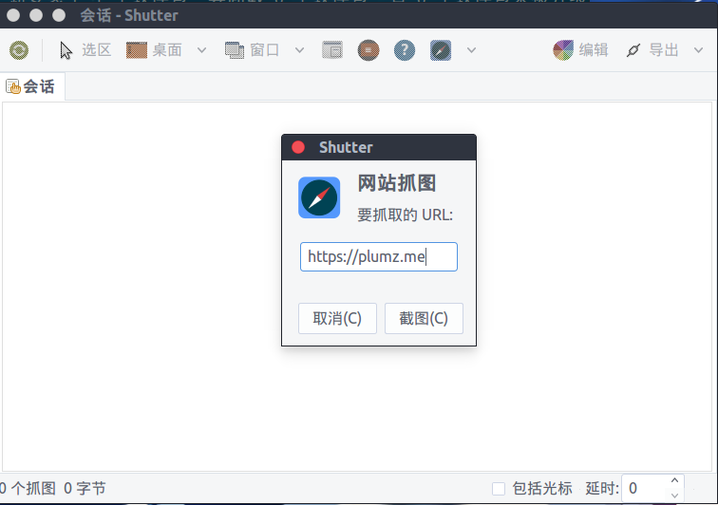This screenshot has width=718, height=505.
Task: Open the 窗口 dropdown arrow
Action: point(299,50)
